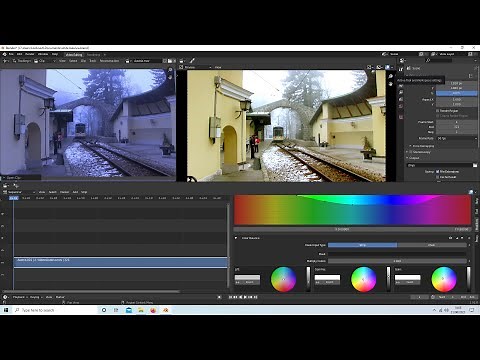The image size is (480, 360).
Task: Switch to the Rendering workspace tab
Action: click(93, 55)
